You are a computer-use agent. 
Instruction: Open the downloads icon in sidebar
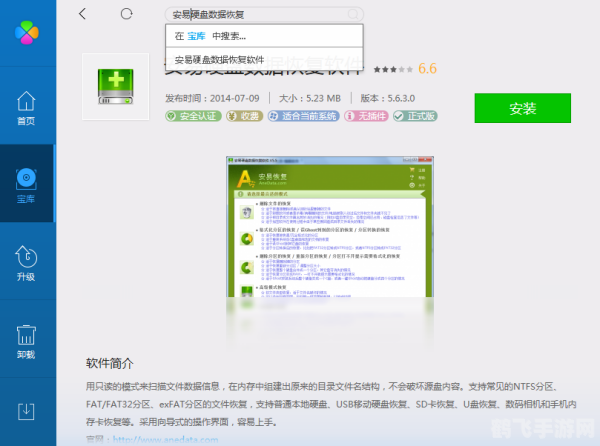coord(26,412)
